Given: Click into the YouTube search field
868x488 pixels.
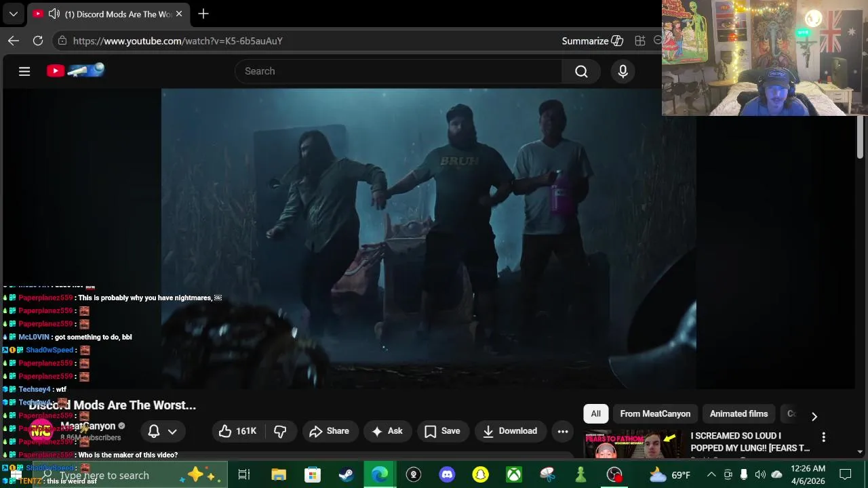Looking at the screenshot, I should point(399,71).
